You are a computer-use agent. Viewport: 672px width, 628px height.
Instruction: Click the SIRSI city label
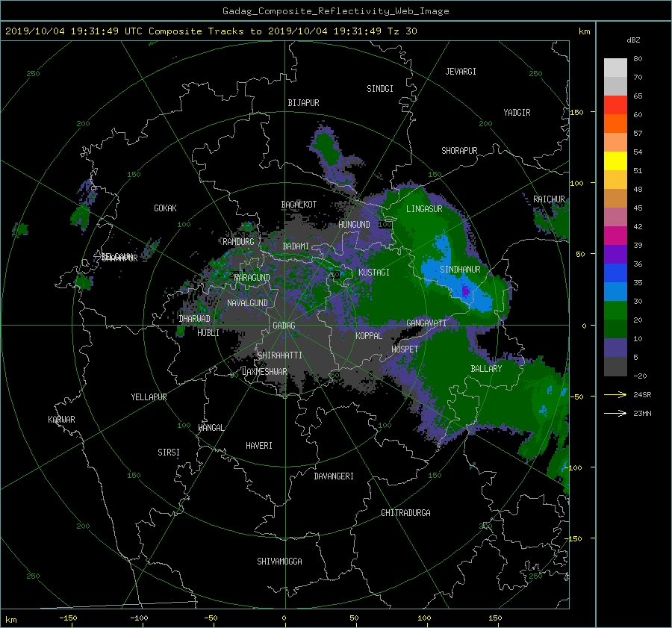click(169, 453)
